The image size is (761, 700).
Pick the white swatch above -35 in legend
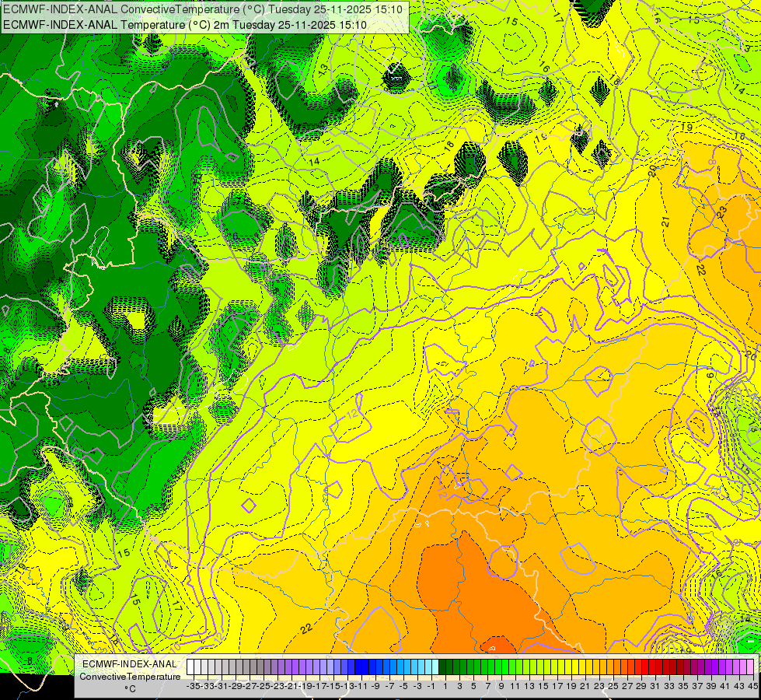pyautogui.click(x=190, y=667)
